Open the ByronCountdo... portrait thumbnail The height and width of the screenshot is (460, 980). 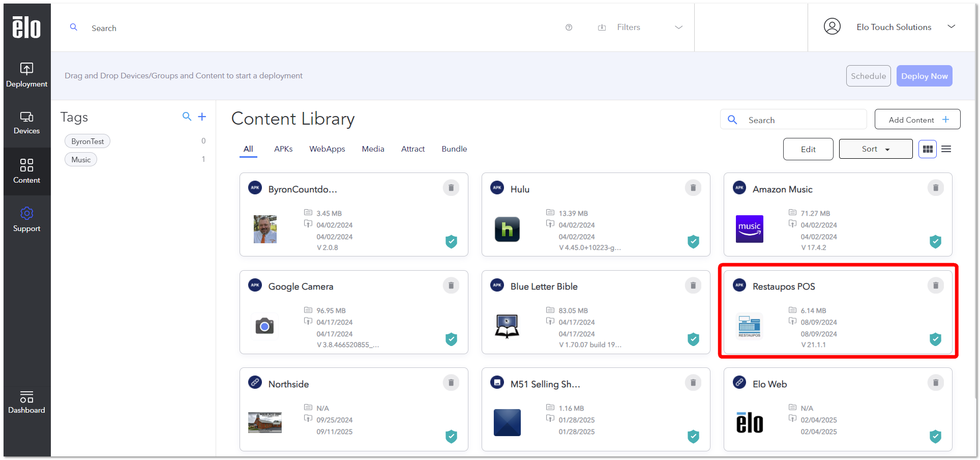[x=265, y=229]
